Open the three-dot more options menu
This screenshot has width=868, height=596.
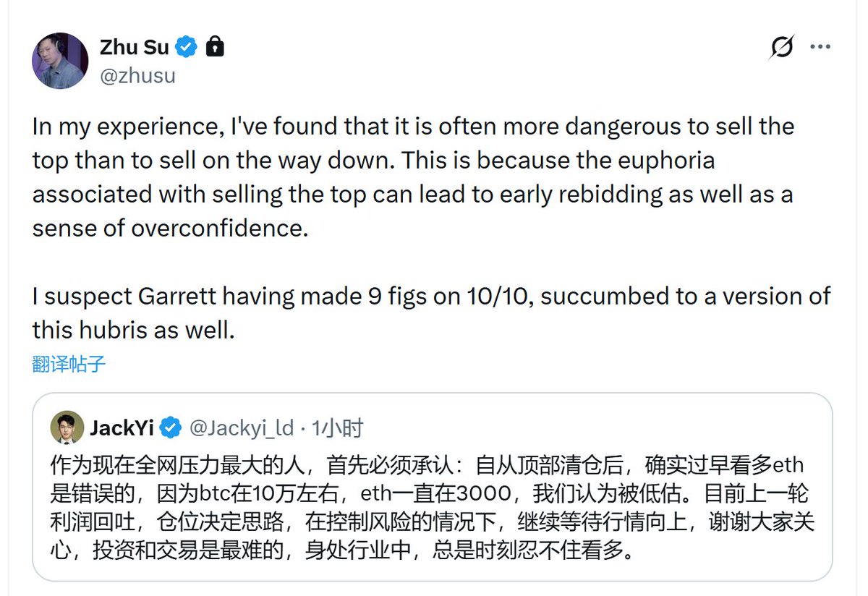pyautogui.click(x=820, y=48)
